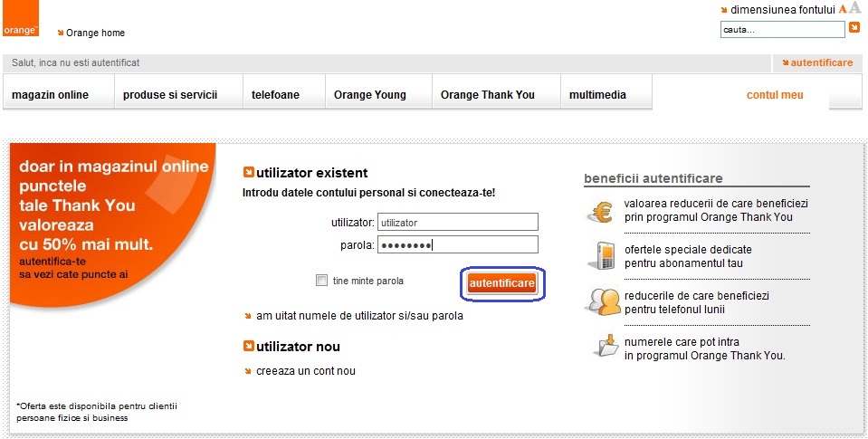This screenshot has width=868, height=439.
Task: Focus the utilizator input field
Action: (457, 222)
